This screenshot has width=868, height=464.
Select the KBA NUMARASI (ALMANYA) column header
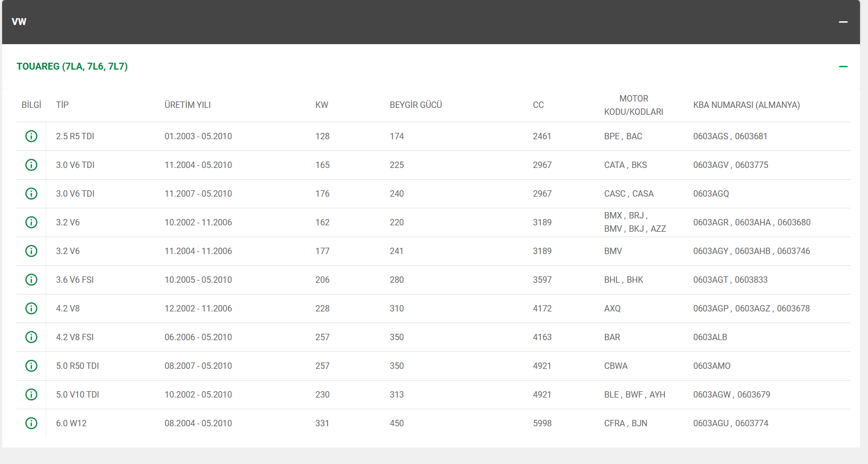tap(746, 105)
